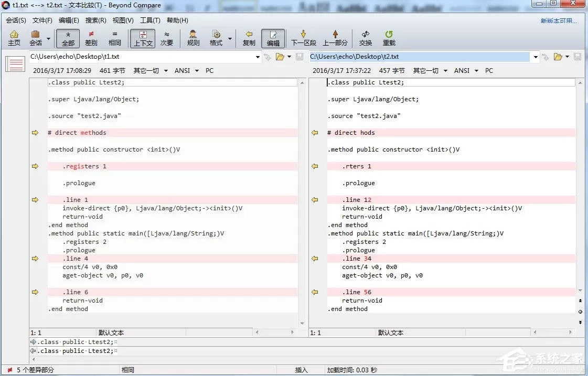Expand the left browse folder dropdown arrow
Image resolution: width=588 pixels, height=376 pixels.
point(289,57)
